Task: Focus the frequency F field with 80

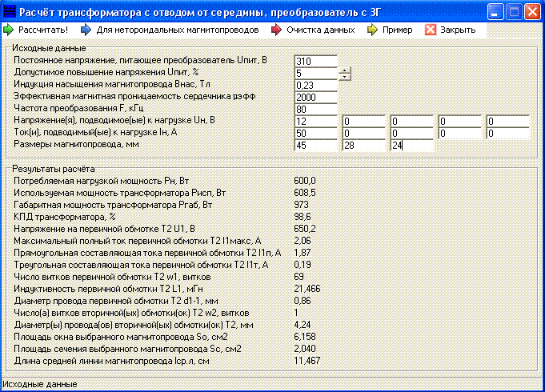Action: 315,109
